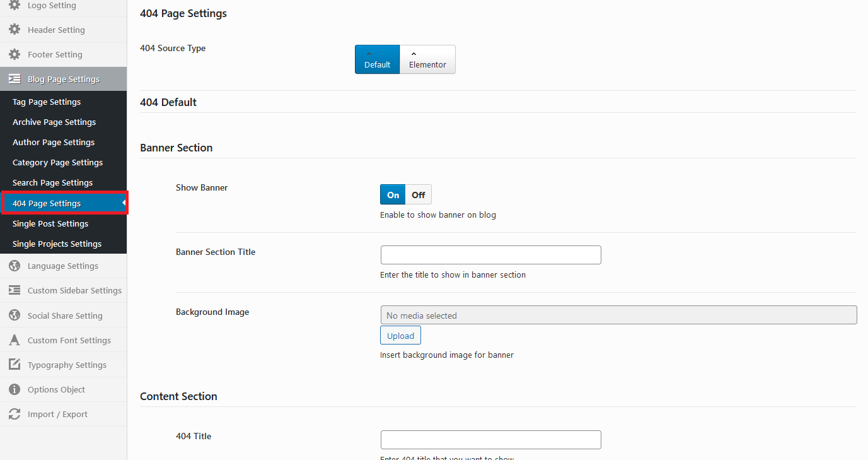Turn Show Banner off
The width and height of the screenshot is (868, 460).
pos(419,195)
